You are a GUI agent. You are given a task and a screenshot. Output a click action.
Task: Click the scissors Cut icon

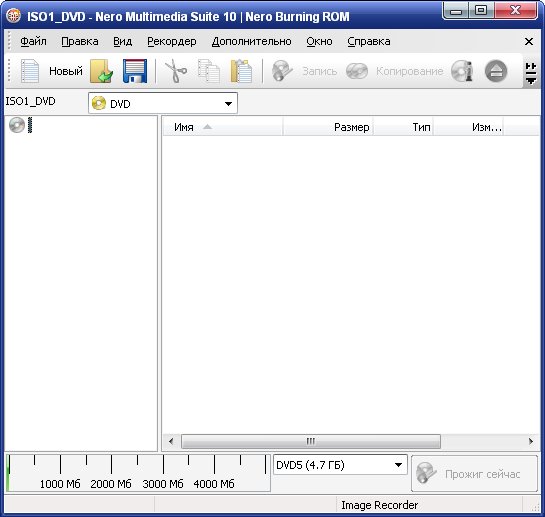point(176,71)
